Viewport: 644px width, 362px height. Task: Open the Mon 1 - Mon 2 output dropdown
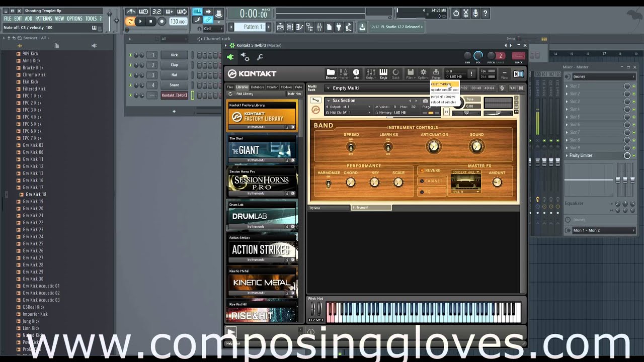[x=604, y=230]
